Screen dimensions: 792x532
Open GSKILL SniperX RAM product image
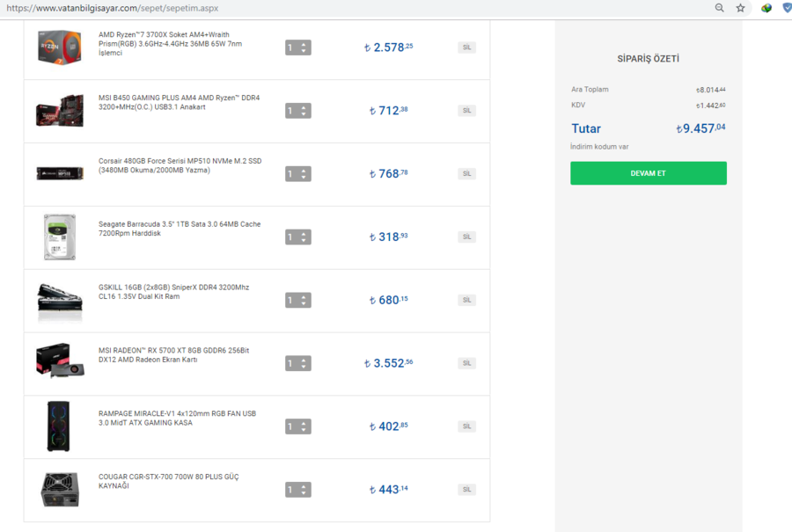[60, 301]
